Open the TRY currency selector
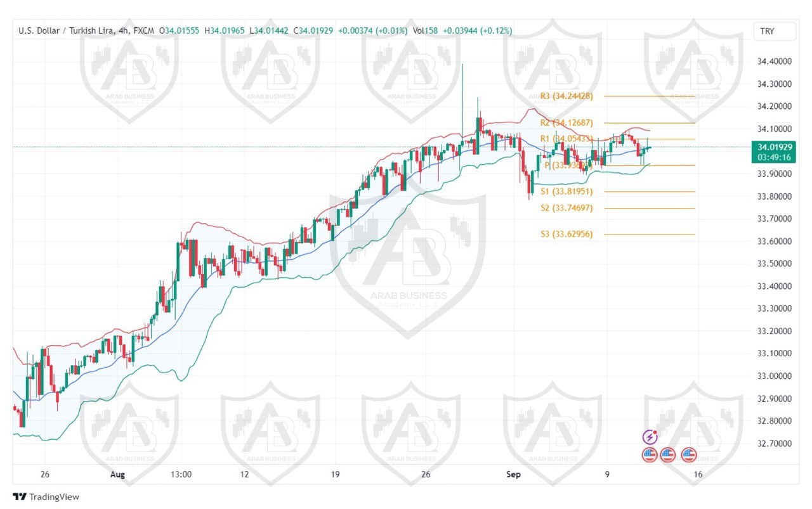812x509 pixels. tap(773, 31)
